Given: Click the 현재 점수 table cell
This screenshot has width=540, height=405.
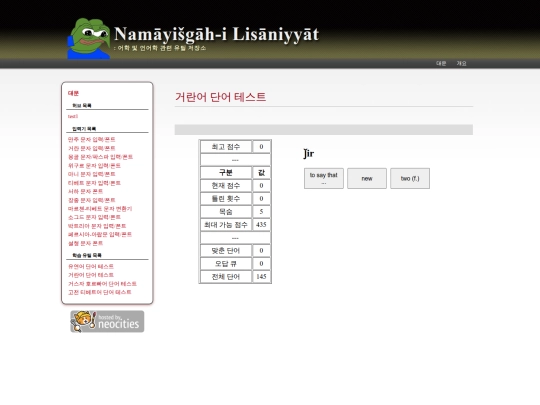Looking at the screenshot, I should pyautogui.click(x=226, y=186).
